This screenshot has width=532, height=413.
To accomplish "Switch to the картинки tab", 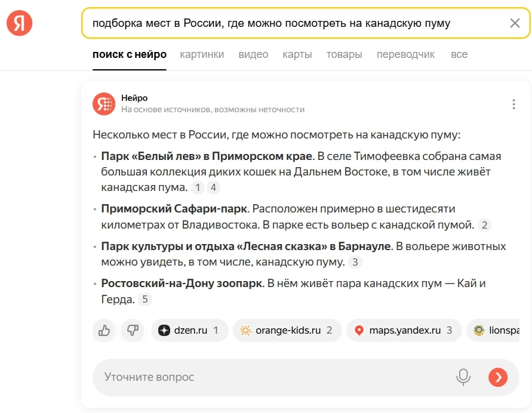I will [x=202, y=54].
